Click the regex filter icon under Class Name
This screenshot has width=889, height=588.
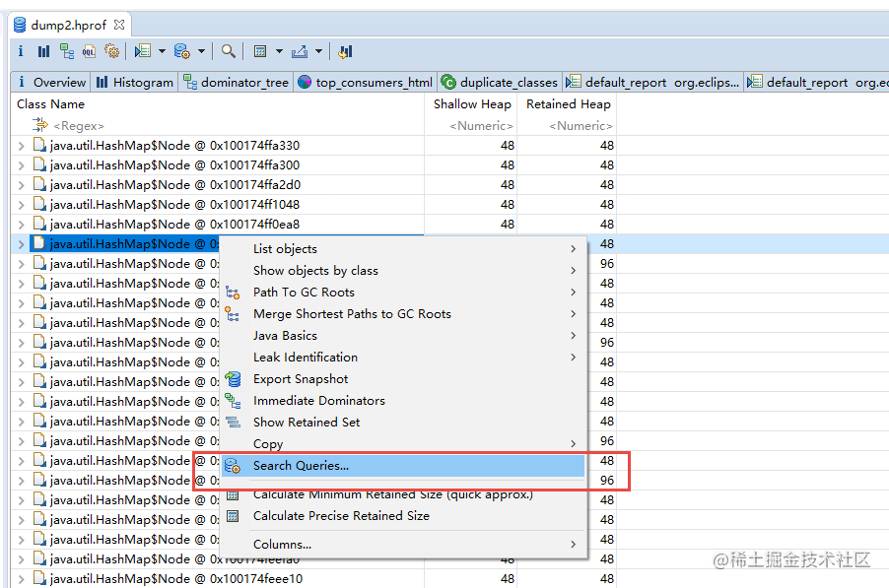40,125
